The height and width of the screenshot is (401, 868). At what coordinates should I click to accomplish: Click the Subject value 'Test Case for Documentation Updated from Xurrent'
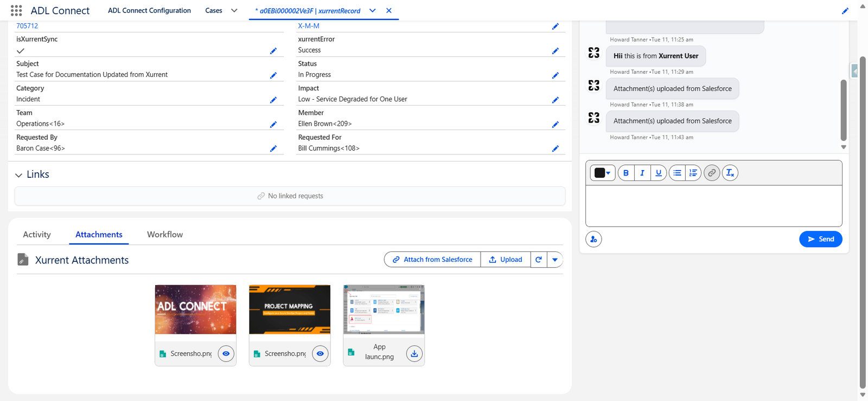coord(92,75)
